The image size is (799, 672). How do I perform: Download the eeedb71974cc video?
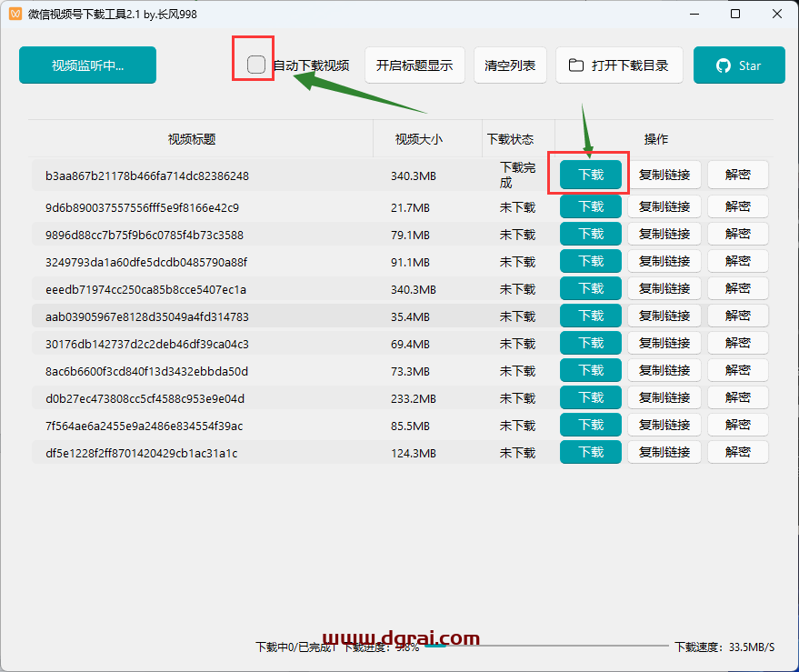click(591, 288)
